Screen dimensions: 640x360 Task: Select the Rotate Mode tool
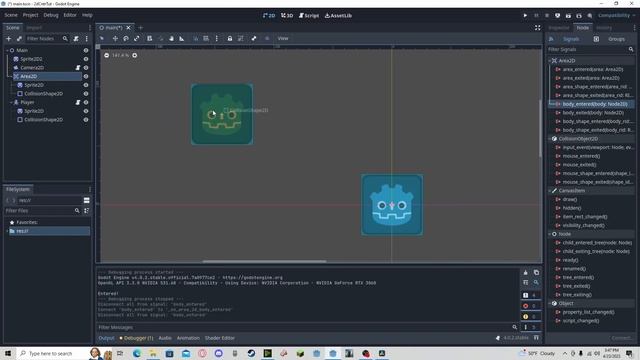[x=126, y=38]
